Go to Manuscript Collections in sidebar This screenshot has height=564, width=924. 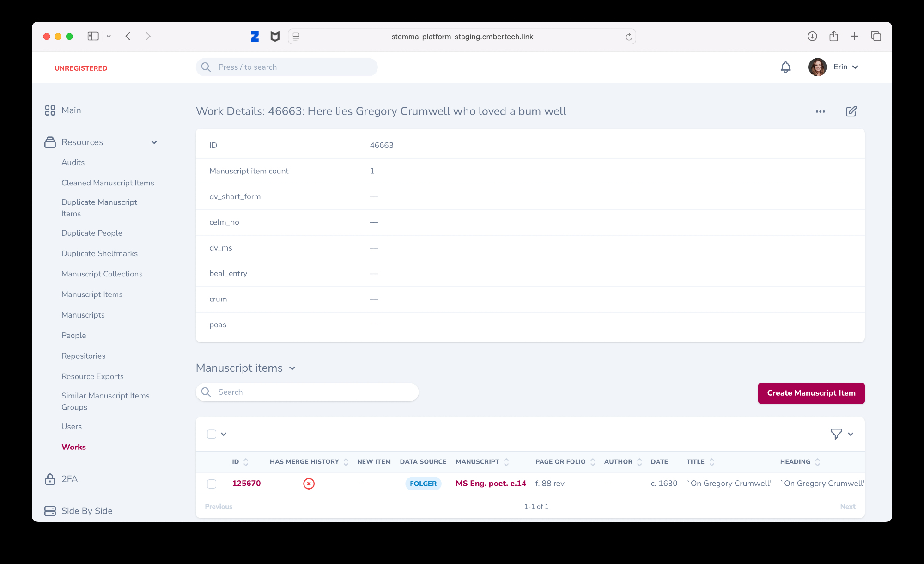click(x=102, y=274)
